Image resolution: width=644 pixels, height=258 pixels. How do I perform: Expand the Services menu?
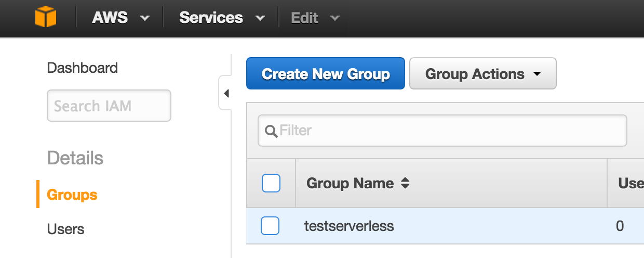pyautogui.click(x=222, y=18)
